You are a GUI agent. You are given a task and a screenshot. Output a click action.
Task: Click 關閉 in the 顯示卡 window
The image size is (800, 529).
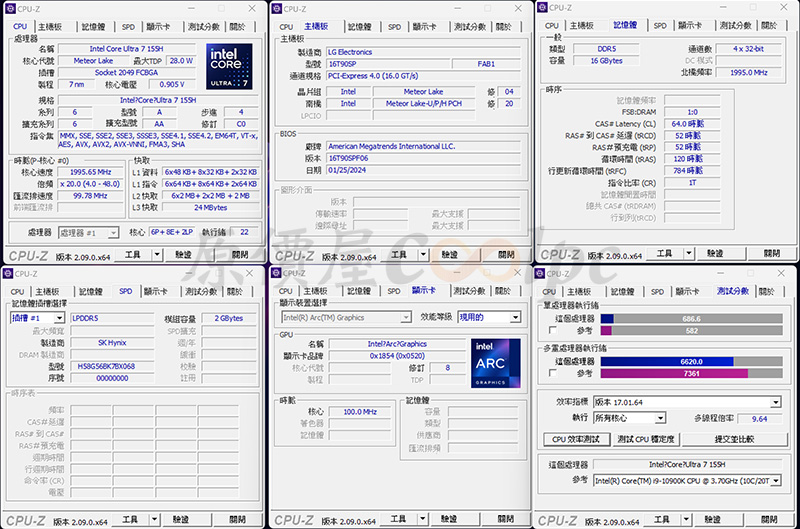click(x=505, y=519)
